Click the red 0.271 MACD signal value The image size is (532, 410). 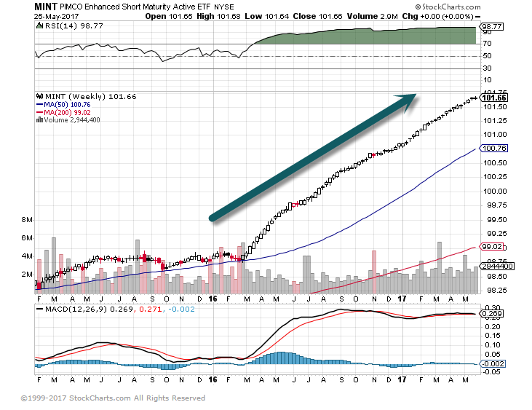pos(149,310)
